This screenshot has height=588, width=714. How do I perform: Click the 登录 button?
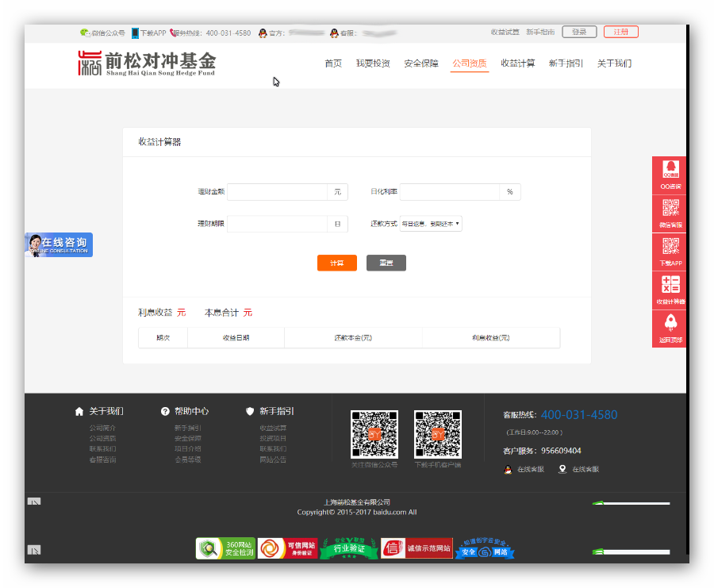click(579, 32)
